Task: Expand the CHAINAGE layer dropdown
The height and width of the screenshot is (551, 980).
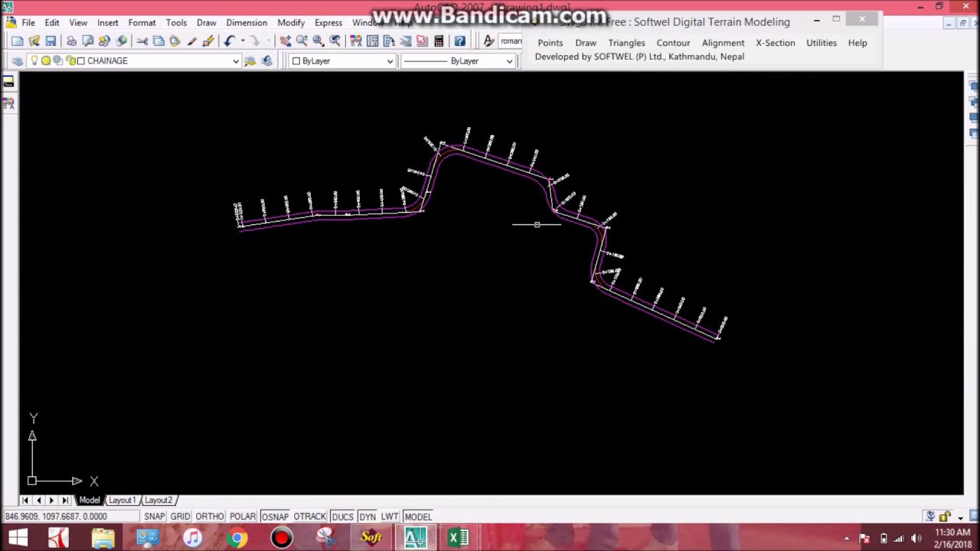Action: pos(235,60)
